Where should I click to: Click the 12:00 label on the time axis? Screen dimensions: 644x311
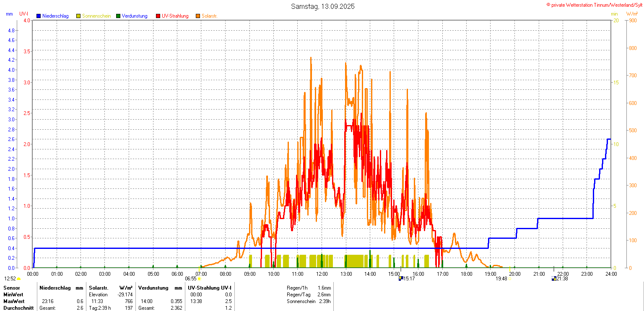pos(322,274)
